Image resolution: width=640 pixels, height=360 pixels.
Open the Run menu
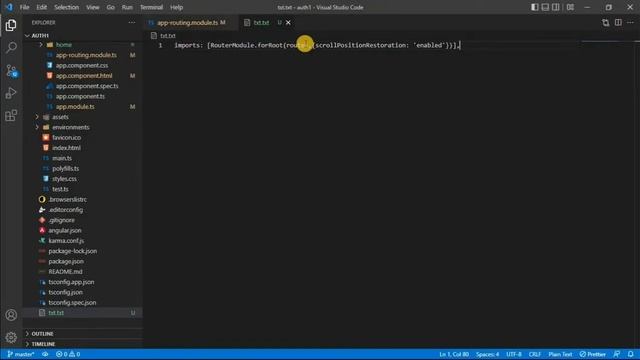[x=127, y=7]
